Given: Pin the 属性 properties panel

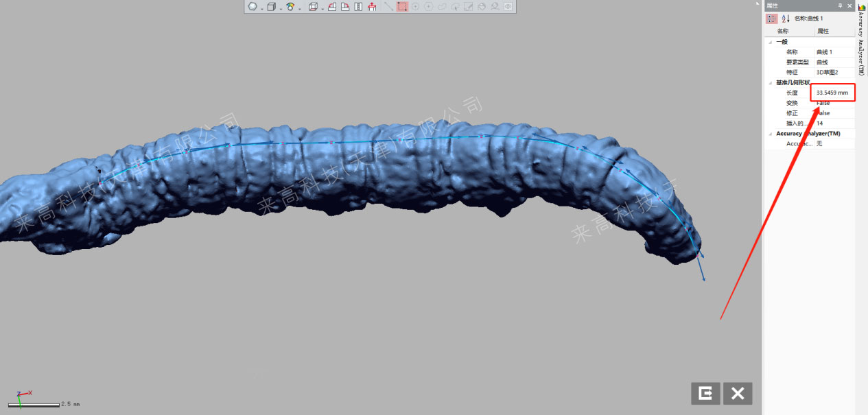Looking at the screenshot, I should (x=840, y=5).
